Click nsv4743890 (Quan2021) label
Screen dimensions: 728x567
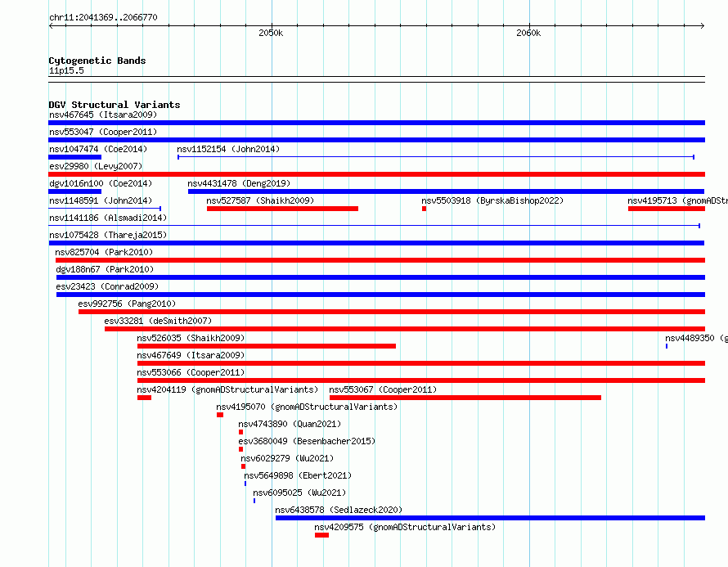point(290,424)
